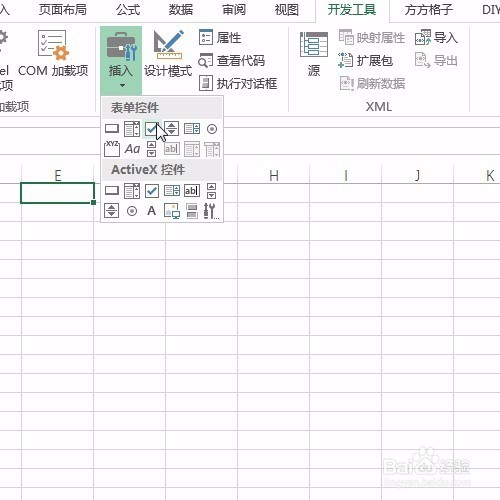Insert an ActiveX Combo Box
This screenshot has height=500, width=500.
(x=132, y=191)
